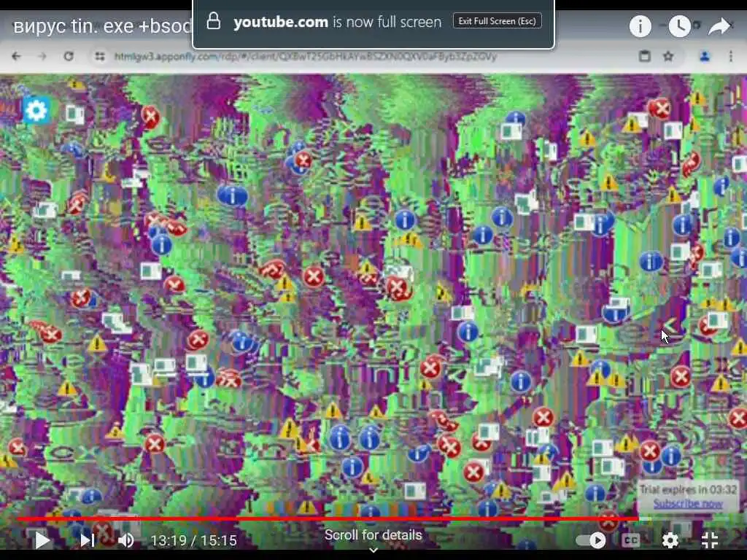Go forward in the inner browser
Viewport: 747px width, 560px height.
[x=42, y=56]
